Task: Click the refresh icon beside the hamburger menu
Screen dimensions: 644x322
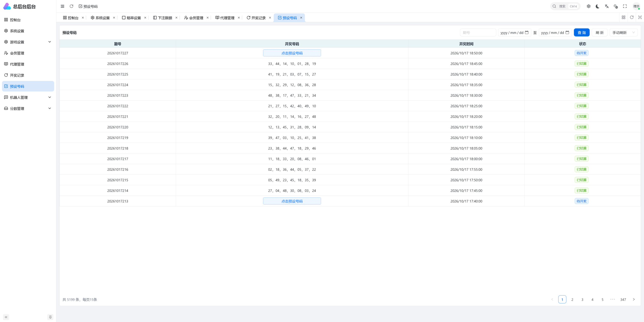Action: pyautogui.click(x=71, y=6)
